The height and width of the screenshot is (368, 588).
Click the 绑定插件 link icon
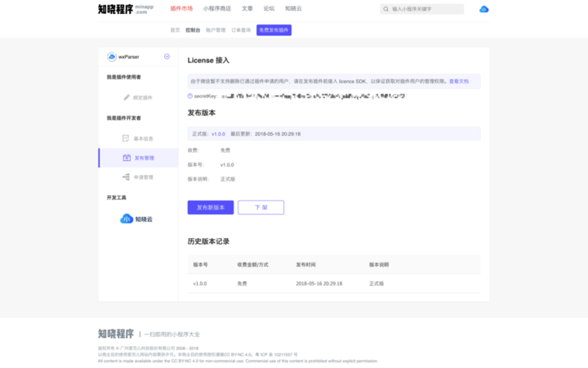pos(127,97)
